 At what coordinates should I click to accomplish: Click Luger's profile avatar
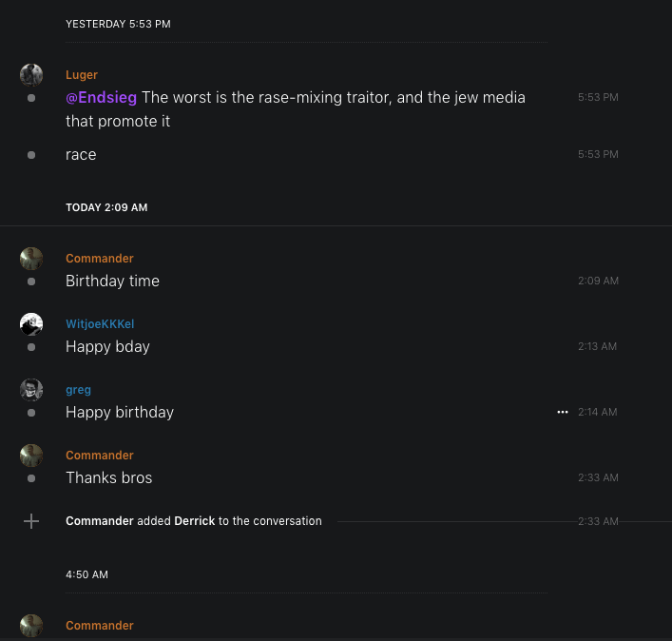click(x=31, y=75)
